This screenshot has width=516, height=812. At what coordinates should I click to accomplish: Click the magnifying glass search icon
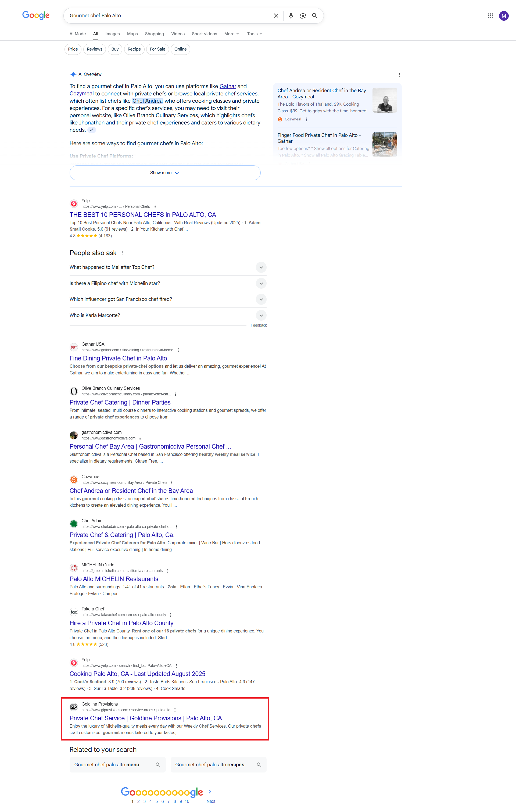pos(315,16)
